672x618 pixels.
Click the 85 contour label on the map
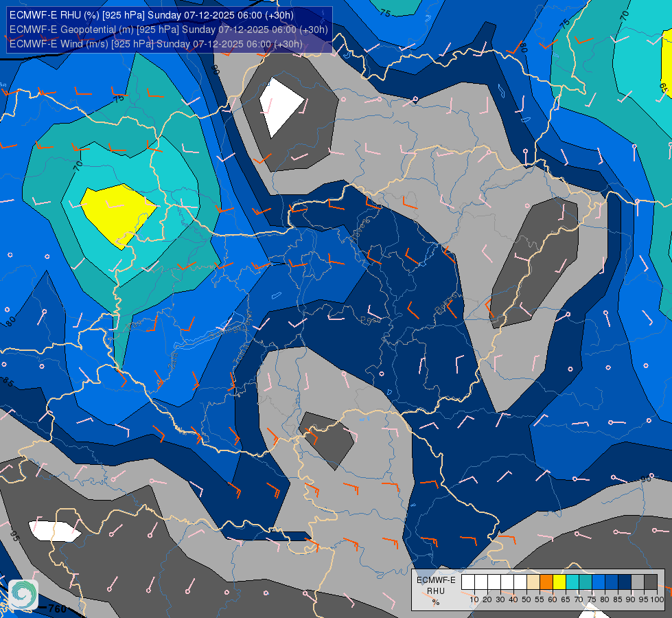8,381
